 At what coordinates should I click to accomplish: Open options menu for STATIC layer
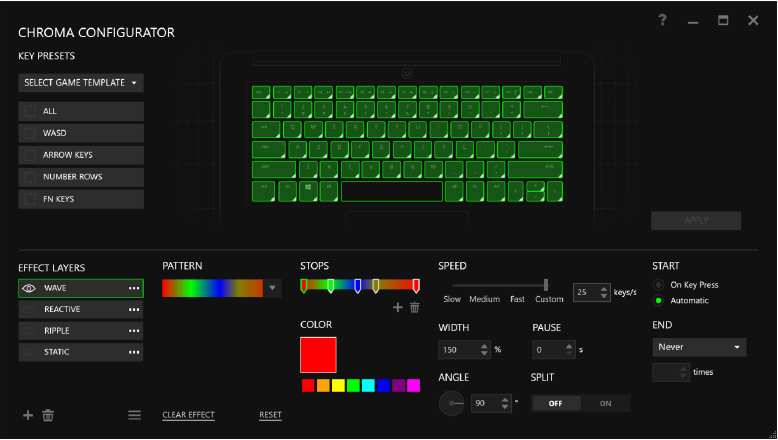click(x=134, y=352)
